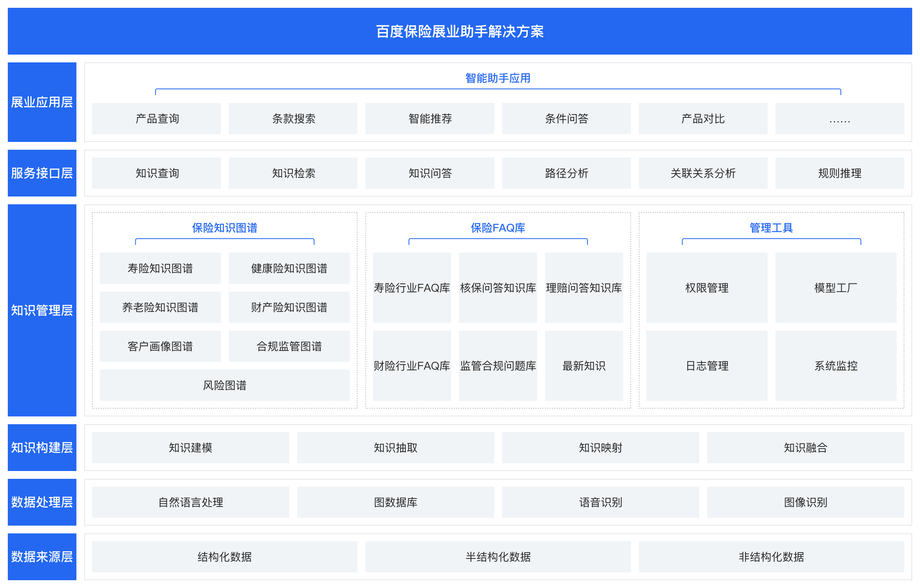This screenshot has height=588, width=920.
Task: Click the 路径分析 box
Action: click(566, 173)
